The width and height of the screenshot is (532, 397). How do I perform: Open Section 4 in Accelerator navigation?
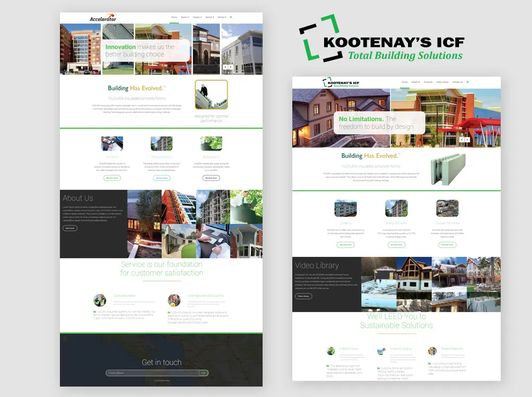click(209, 17)
